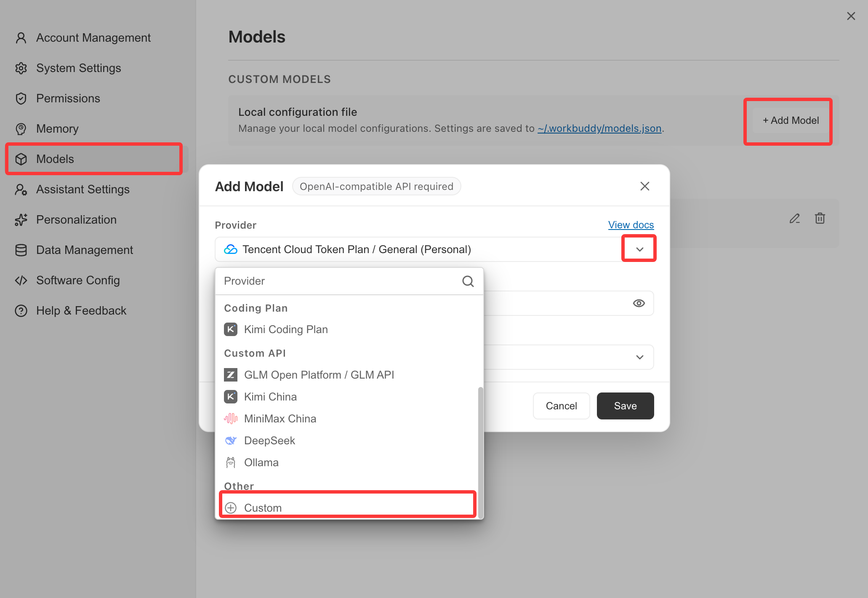Save the new model
Image resolution: width=868 pixels, height=598 pixels.
pos(626,406)
